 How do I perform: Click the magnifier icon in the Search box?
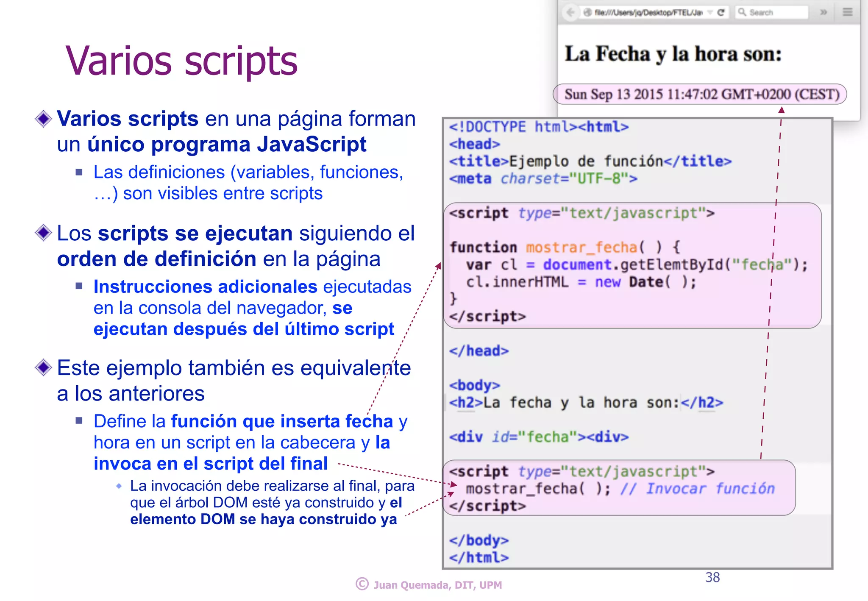click(742, 12)
